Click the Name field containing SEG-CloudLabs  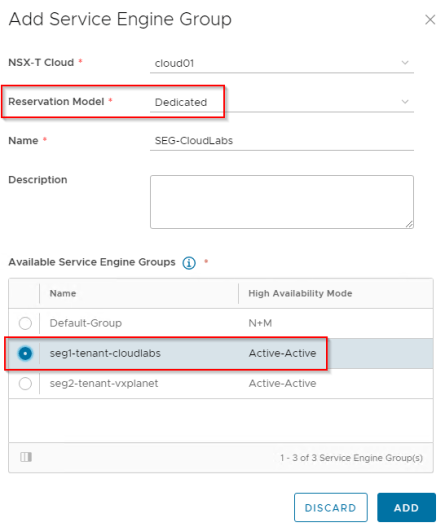pyautogui.click(x=282, y=141)
